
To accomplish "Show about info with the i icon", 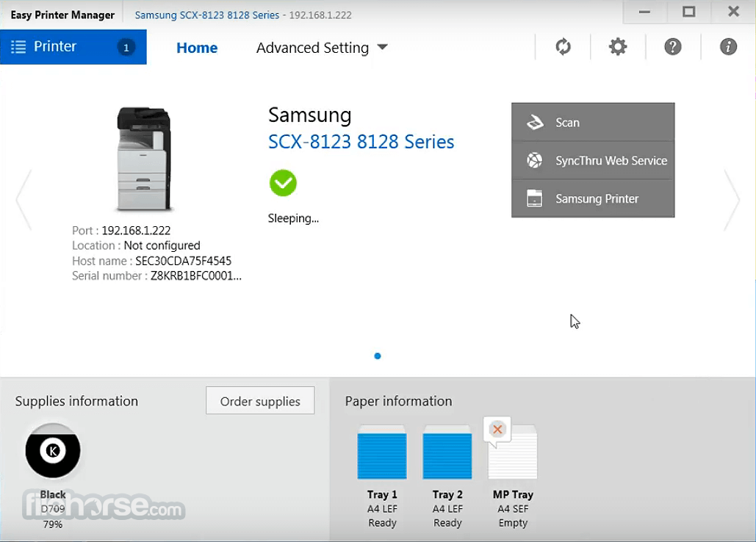I will click(728, 47).
